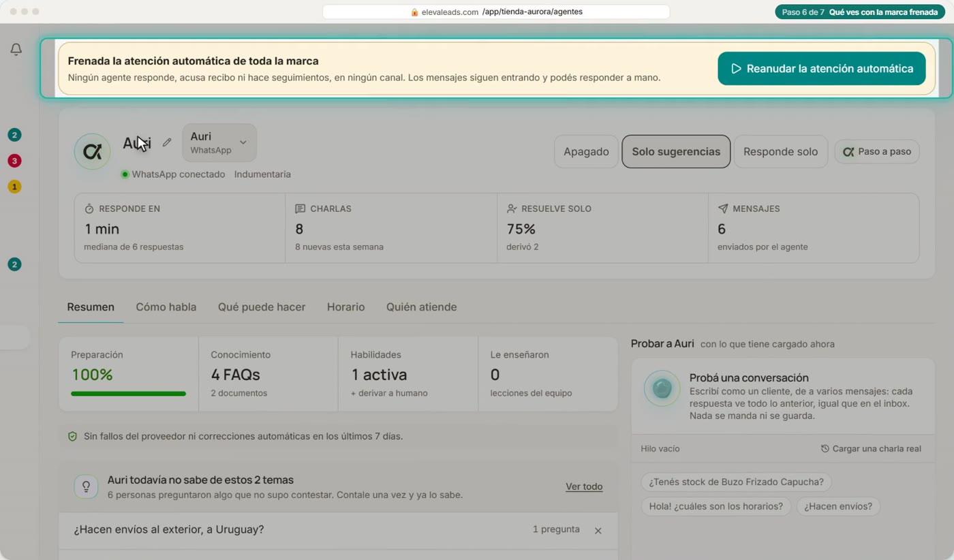The width and height of the screenshot is (954, 560).
Task: Choose the horarios question suggestion chip
Action: (716, 506)
